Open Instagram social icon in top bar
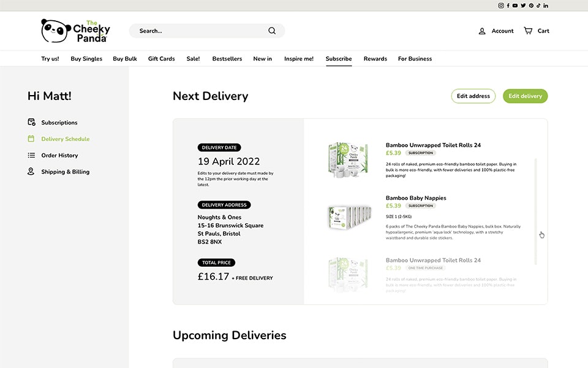Viewport: 588px width, 368px height. click(500, 6)
